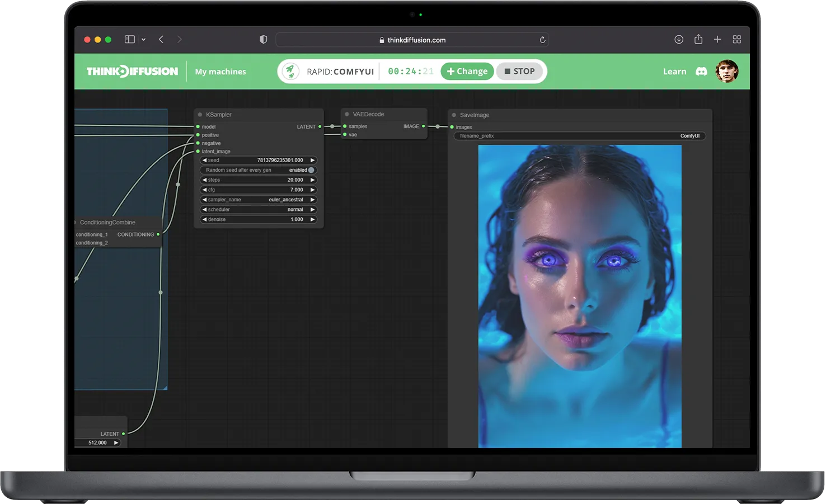Image resolution: width=826 pixels, height=504 pixels.
Task: Add a new browser tab with plus icon
Action: [x=717, y=39]
